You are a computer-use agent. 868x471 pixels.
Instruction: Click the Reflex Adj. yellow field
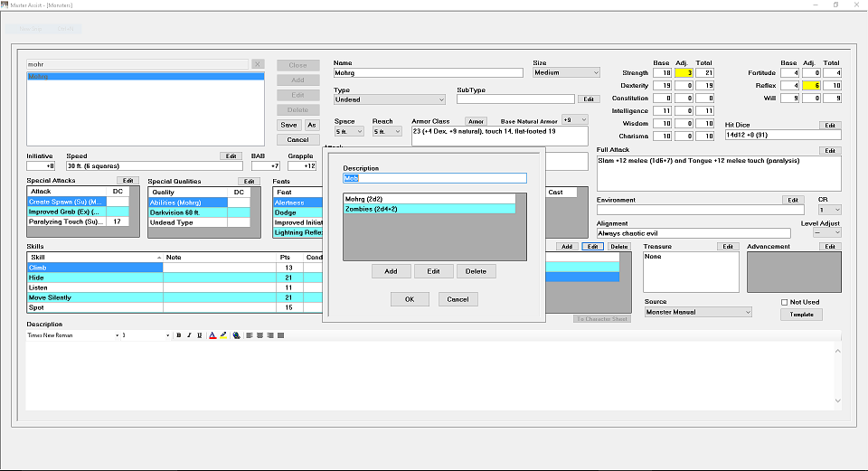(x=811, y=86)
